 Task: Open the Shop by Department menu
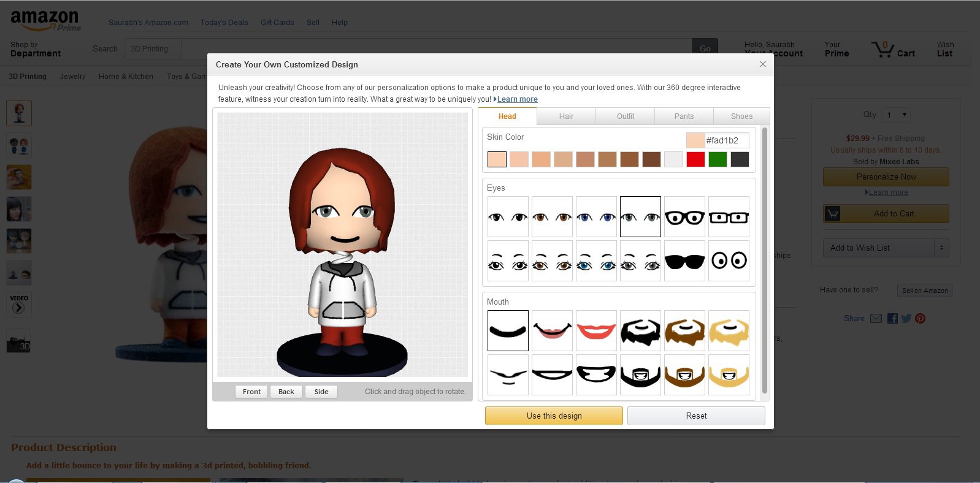(x=36, y=49)
